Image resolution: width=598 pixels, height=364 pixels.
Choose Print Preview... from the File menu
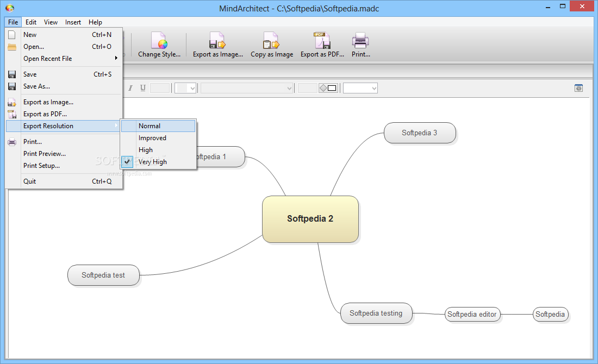64,154
